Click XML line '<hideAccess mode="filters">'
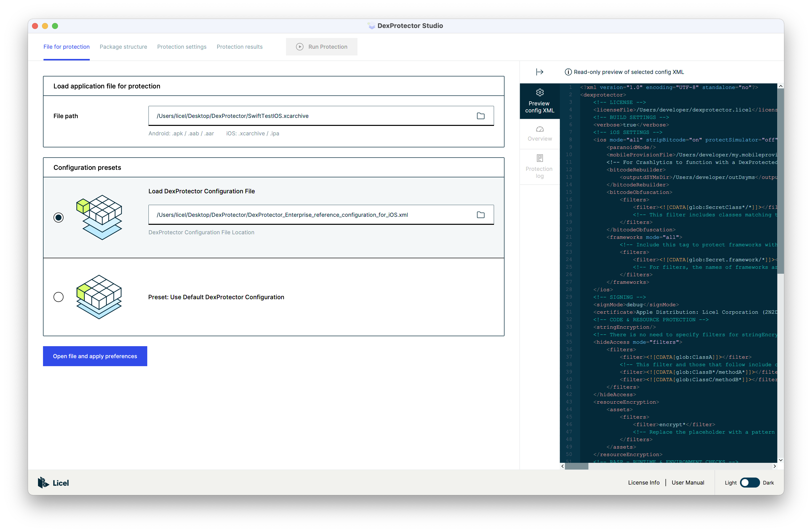Image resolution: width=812 pixels, height=532 pixels. (638, 342)
